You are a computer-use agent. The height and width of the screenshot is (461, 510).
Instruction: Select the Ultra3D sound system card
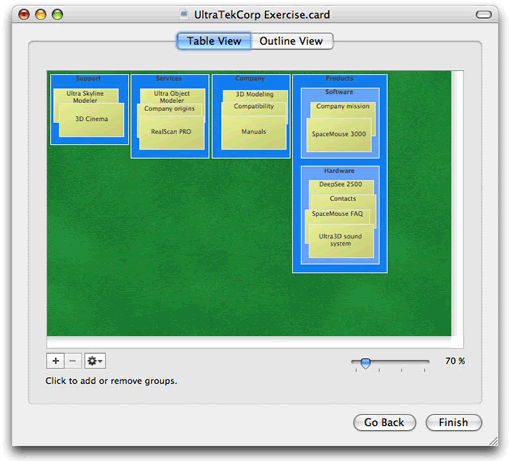click(x=341, y=241)
